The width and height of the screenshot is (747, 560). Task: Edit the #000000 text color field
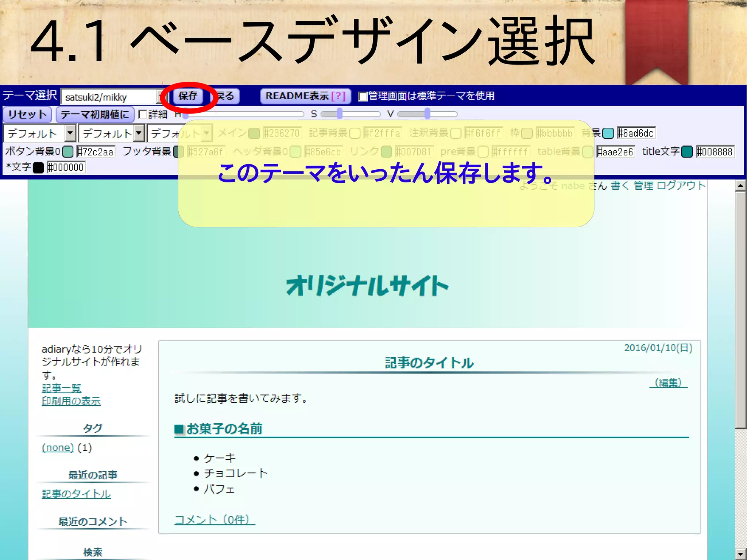coord(66,167)
